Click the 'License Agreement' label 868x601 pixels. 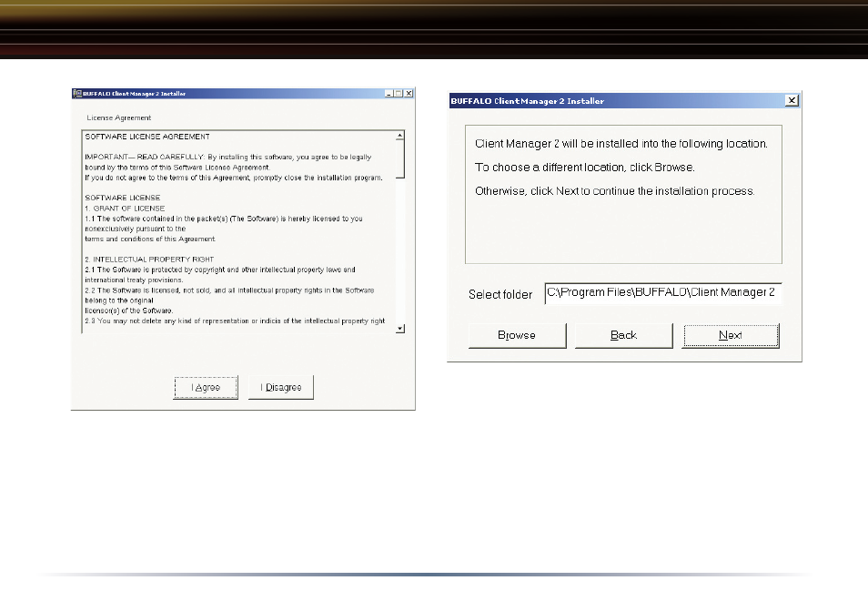[x=119, y=118]
